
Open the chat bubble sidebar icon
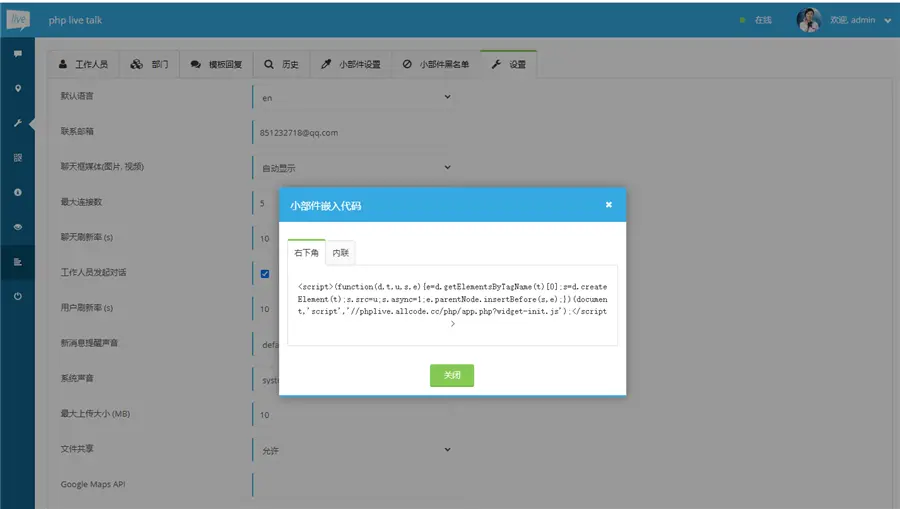(x=18, y=53)
